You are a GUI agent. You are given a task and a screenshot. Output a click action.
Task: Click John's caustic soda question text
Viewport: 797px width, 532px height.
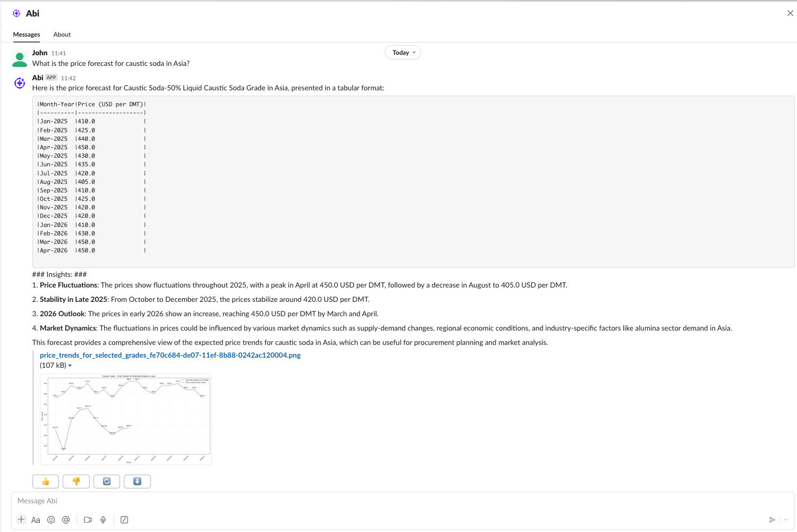point(111,63)
